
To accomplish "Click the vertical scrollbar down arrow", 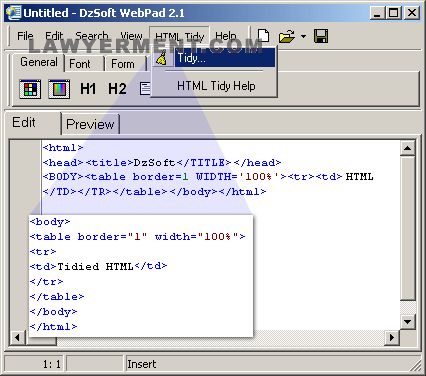I will point(407,322).
